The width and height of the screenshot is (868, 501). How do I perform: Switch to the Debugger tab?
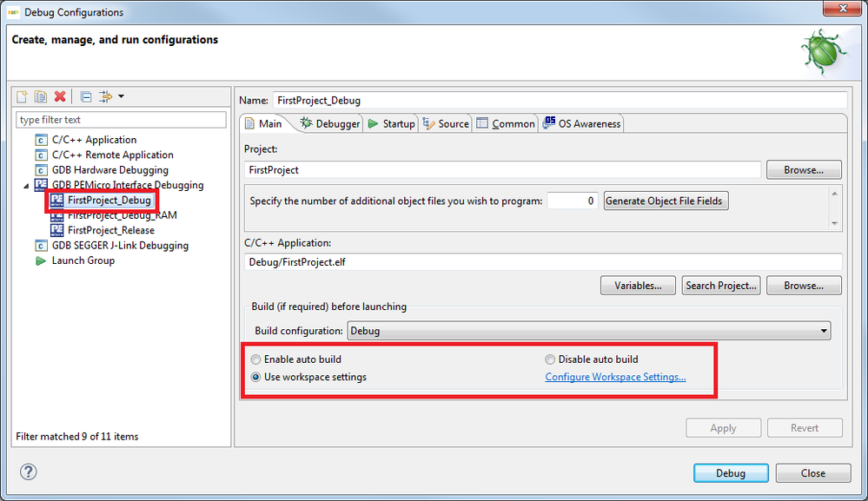pos(329,124)
